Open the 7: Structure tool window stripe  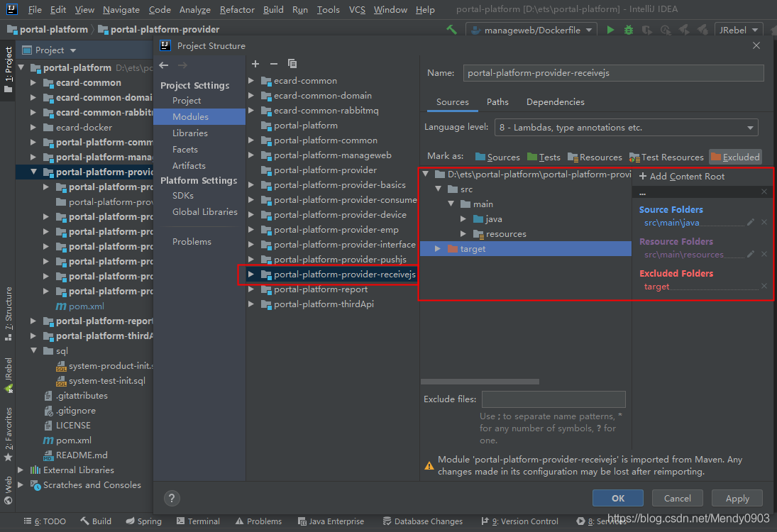tap(8, 313)
